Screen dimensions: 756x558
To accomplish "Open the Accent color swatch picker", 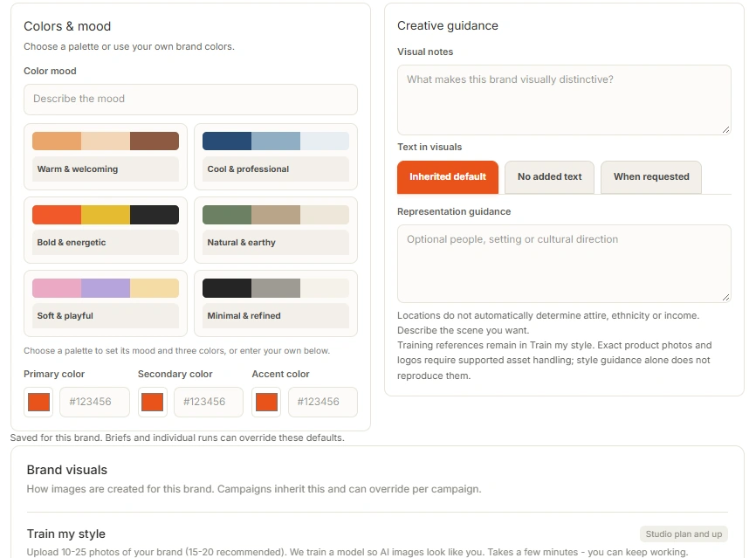I will (266, 402).
